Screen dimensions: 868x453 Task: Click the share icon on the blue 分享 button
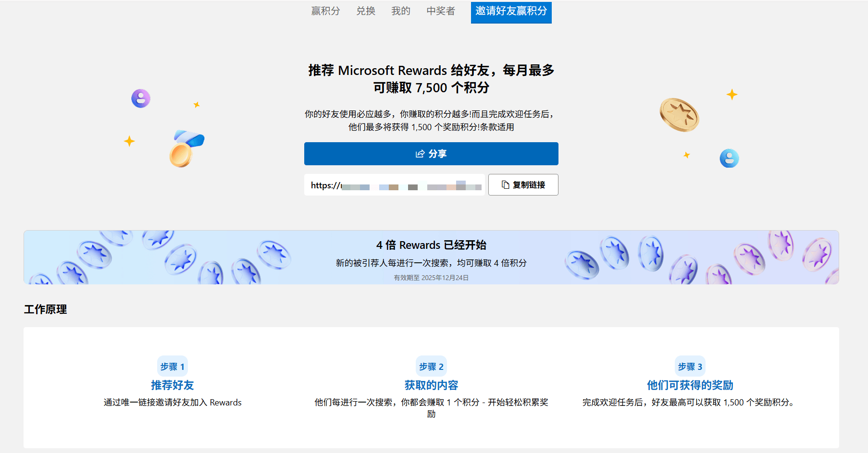[420, 154]
